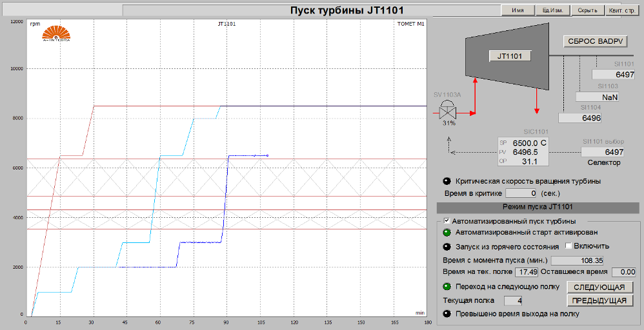
Task: Click critical turbine speed indicator lamp
Action: pos(447,181)
